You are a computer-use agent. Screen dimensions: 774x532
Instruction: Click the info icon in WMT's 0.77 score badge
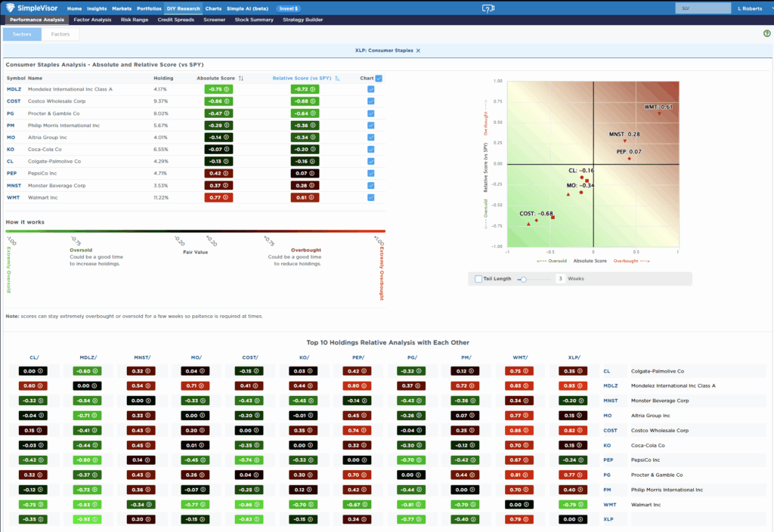pyautogui.click(x=224, y=197)
